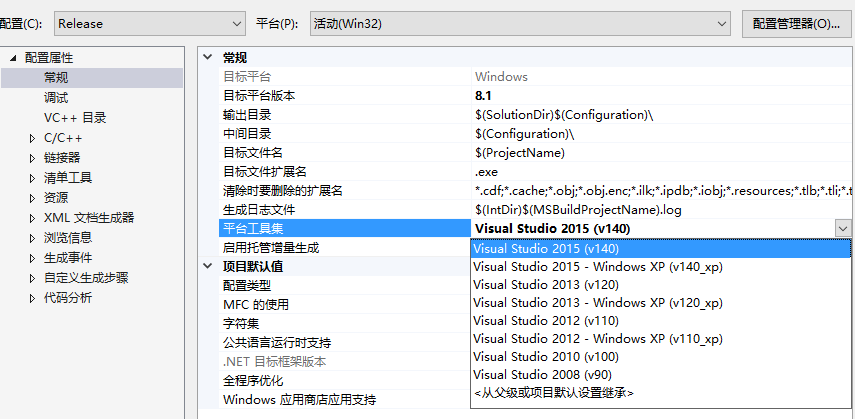The width and height of the screenshot is (855, 419).
Task: Choose Visual Studio 2008 (v90) option
Action: coord(660,375)
